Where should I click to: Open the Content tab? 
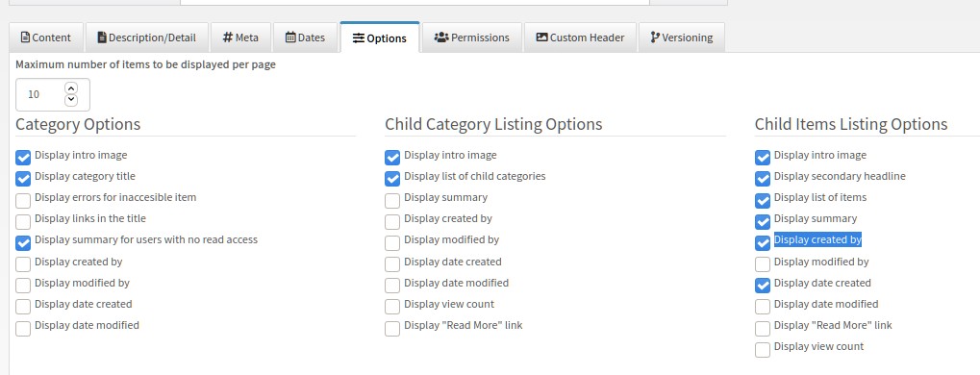(45, 37)
